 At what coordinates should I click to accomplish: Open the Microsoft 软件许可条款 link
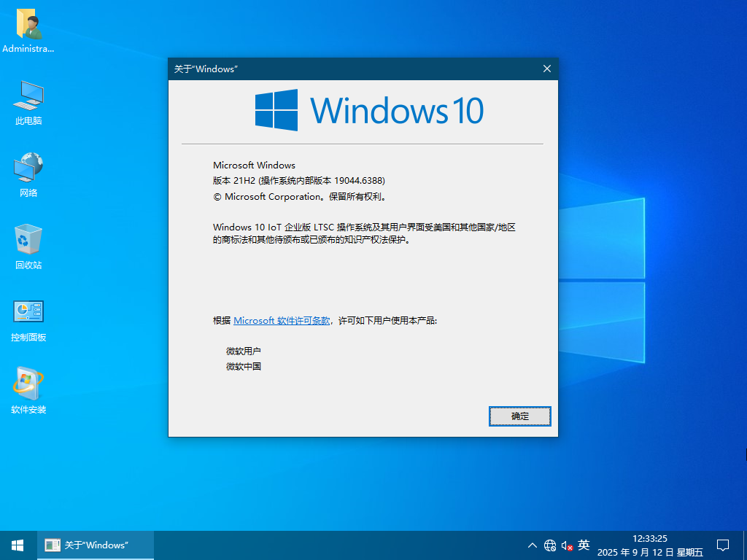pos(282,321)
